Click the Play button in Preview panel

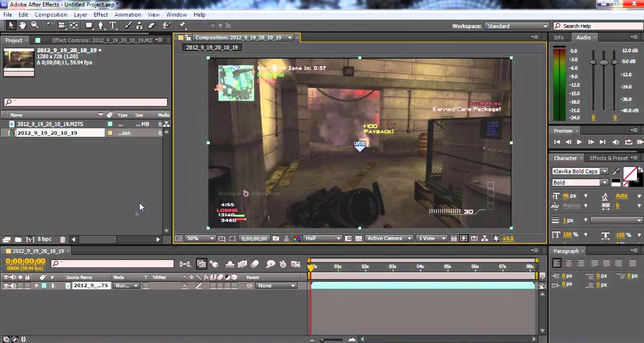click(x=579, y=142)
